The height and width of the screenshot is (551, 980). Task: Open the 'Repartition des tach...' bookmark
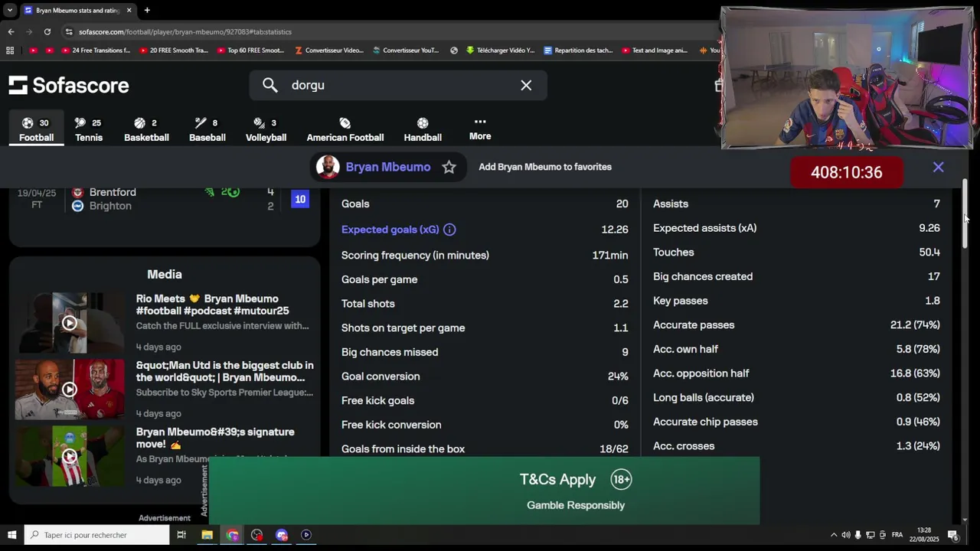click(x=578, y=51)
